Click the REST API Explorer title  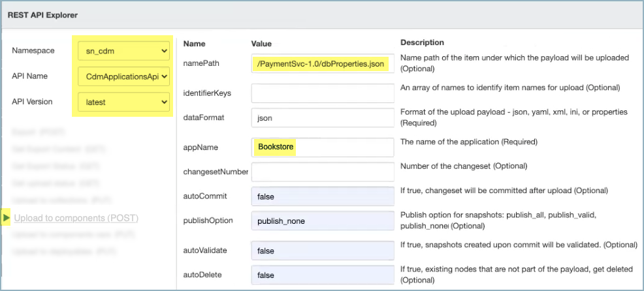[42, 15]
